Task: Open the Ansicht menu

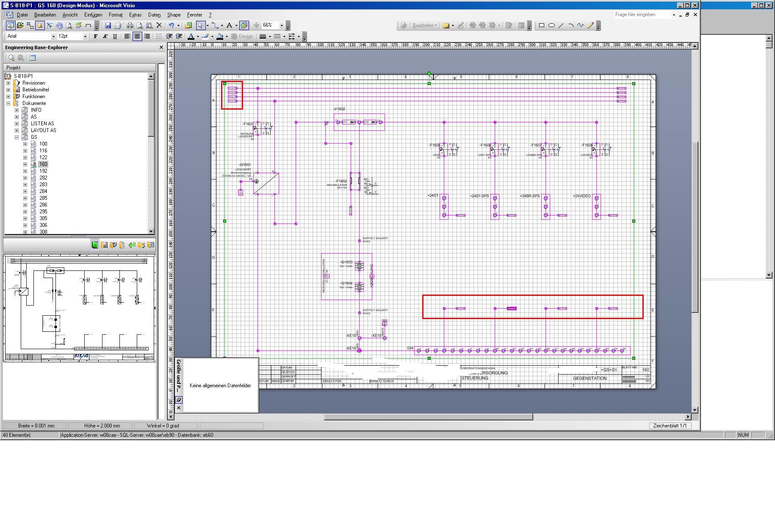Action: pyautogui.click(x=70, y=15)
